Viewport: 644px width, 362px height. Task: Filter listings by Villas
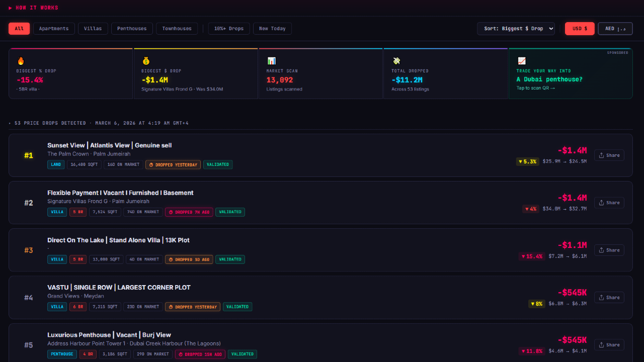tap(93, 29)
